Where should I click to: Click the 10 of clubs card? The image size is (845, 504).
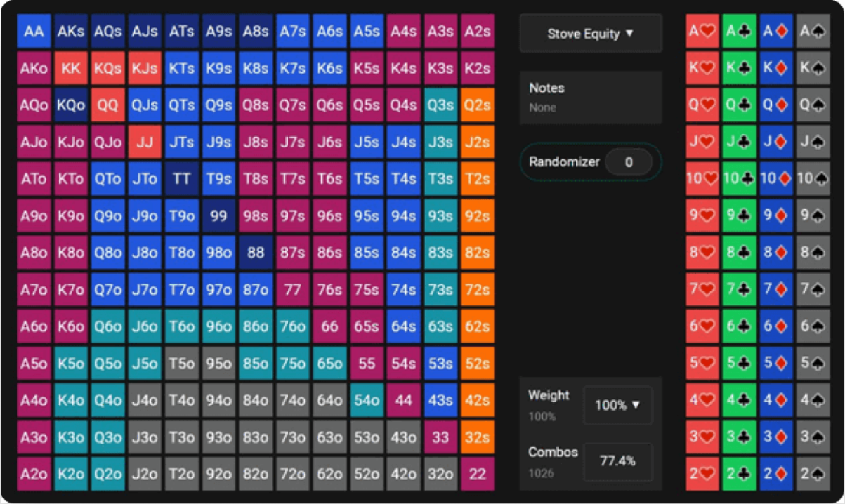(x=739, y=179)
